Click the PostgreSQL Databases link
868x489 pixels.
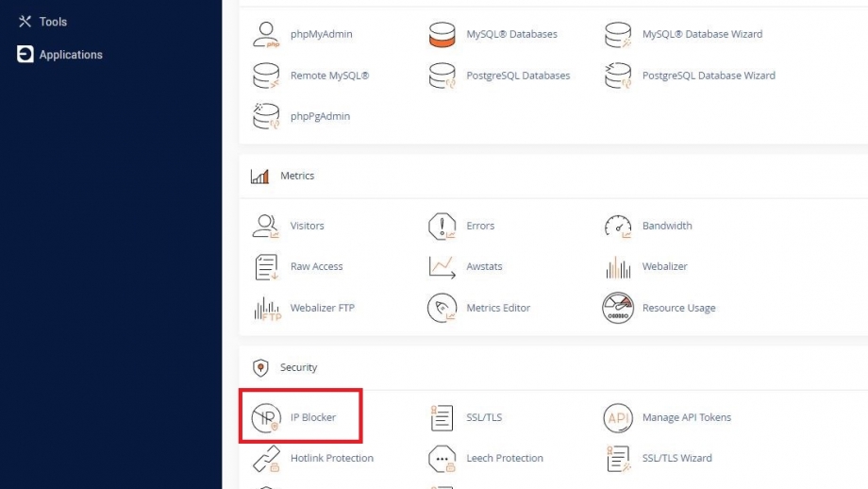point(518,76)
